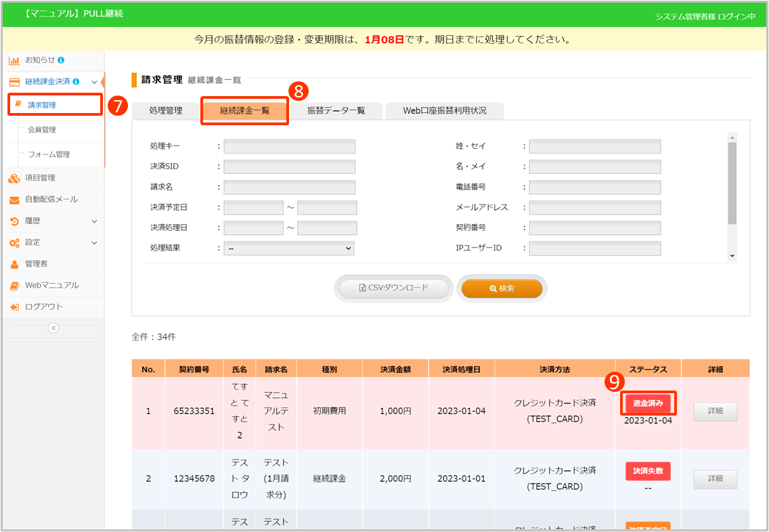The width and height of the screenshot is (769, 532).
Task: Open the 処理結果 dropdown
Action: pos(289,248)
